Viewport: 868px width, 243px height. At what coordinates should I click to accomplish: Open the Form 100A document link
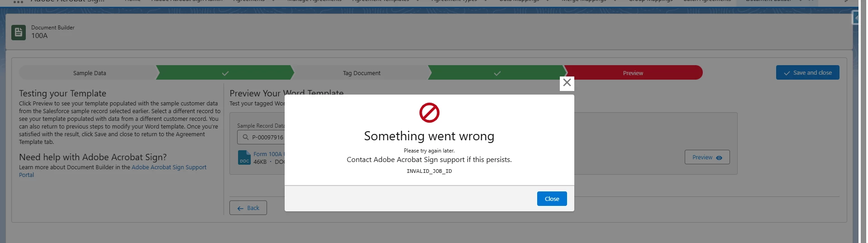pos(269,154)
